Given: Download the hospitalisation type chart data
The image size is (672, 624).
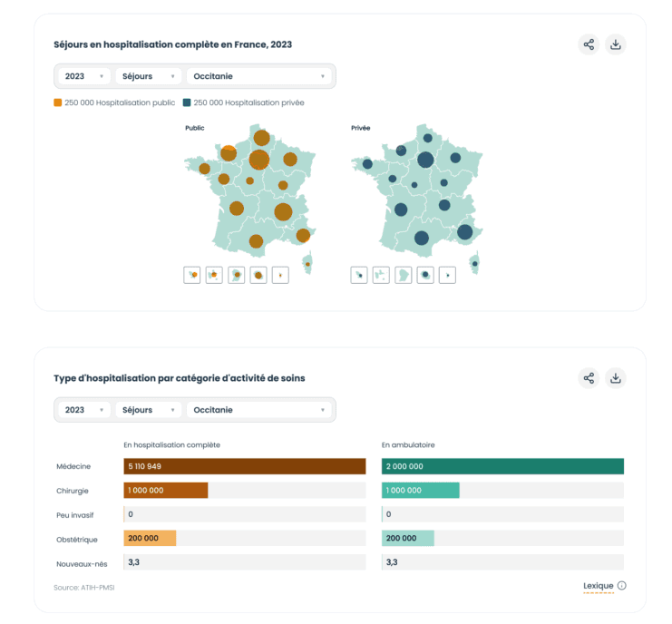Looking at the screenshot, I should pos(615,378).
